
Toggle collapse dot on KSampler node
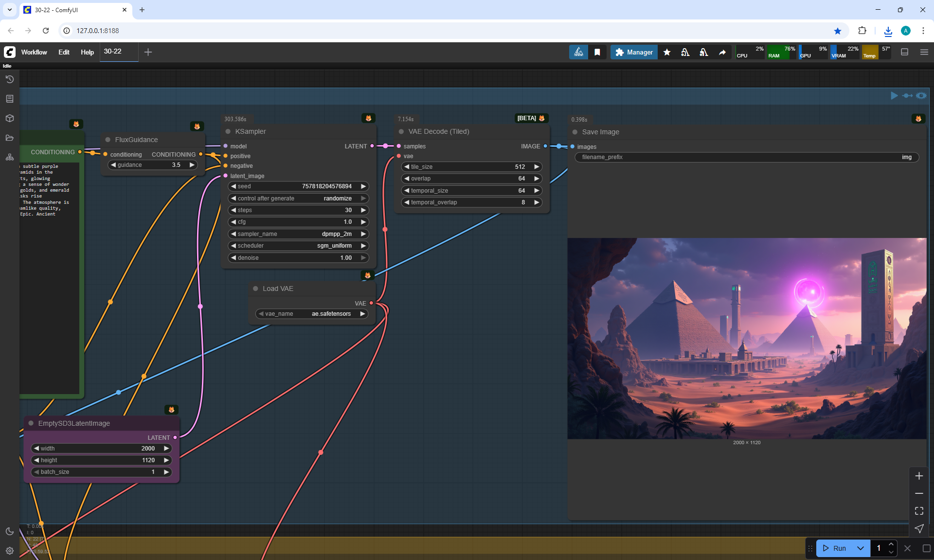(x=228, y=132)
